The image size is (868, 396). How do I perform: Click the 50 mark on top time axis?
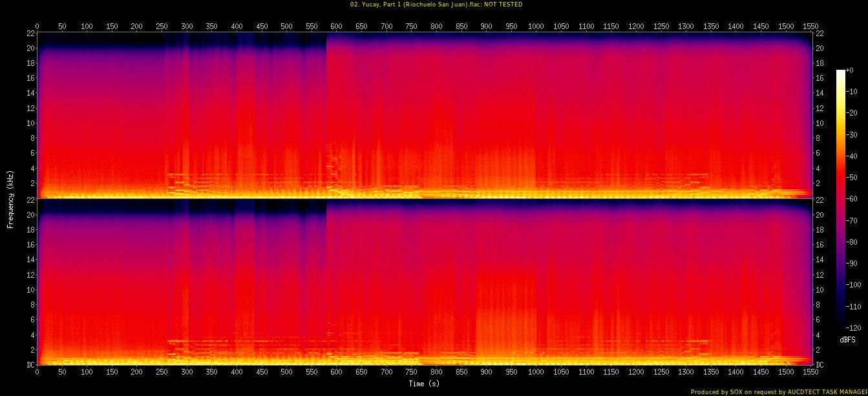(x=62, y=26)
